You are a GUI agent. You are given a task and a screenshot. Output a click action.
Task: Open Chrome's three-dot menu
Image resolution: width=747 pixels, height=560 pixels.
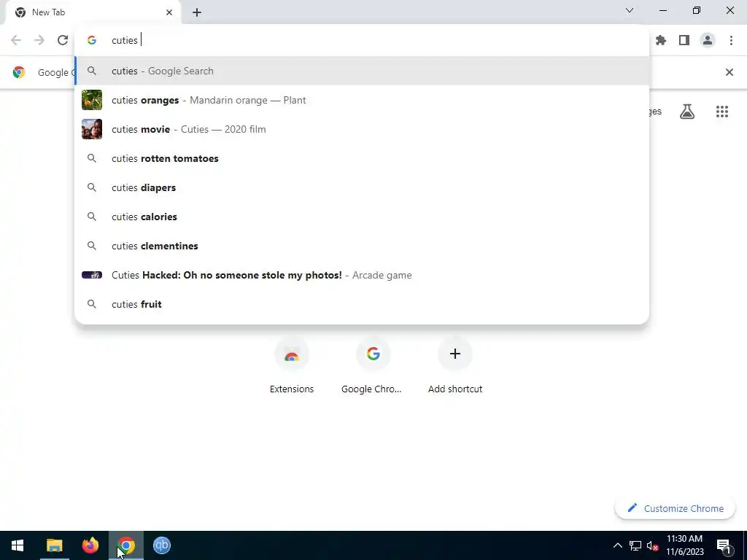click(x=731, y=41)
